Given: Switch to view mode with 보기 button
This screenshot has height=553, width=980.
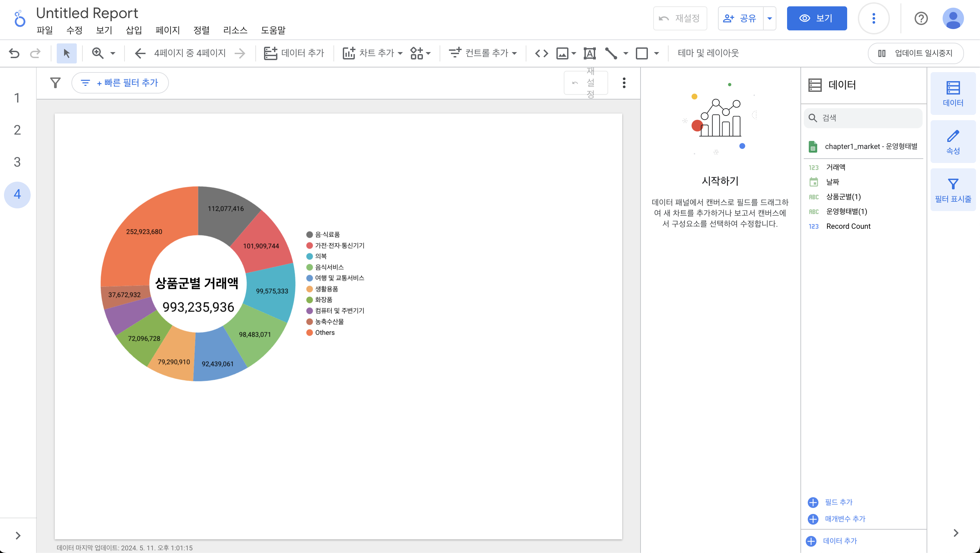Looking at the screenshot, I should 816,18.
